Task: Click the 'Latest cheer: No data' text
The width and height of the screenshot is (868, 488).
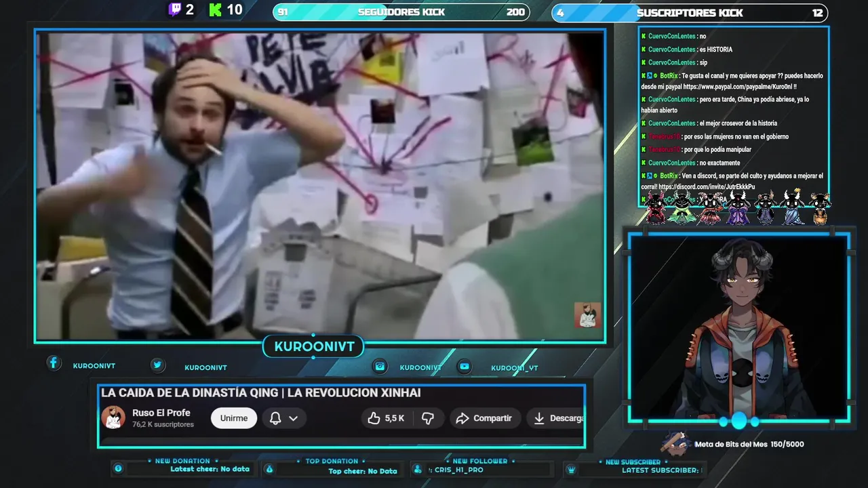Action: (x=210, y=469)
